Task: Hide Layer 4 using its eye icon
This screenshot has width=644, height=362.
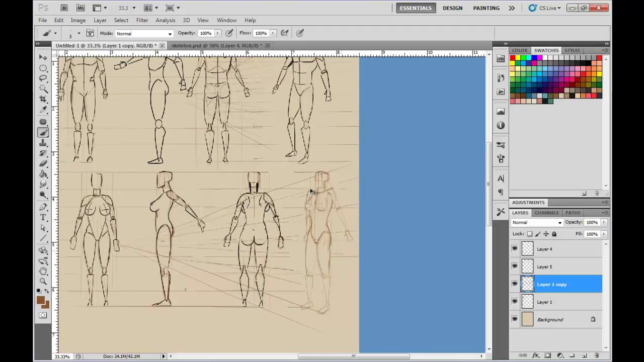Action: click(514, 249)
